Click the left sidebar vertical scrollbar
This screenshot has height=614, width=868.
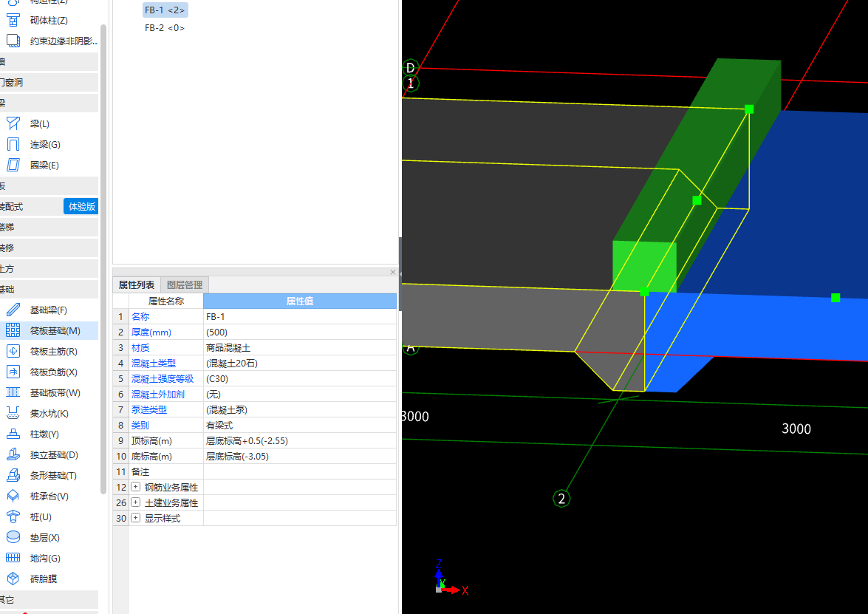point(103,259)
